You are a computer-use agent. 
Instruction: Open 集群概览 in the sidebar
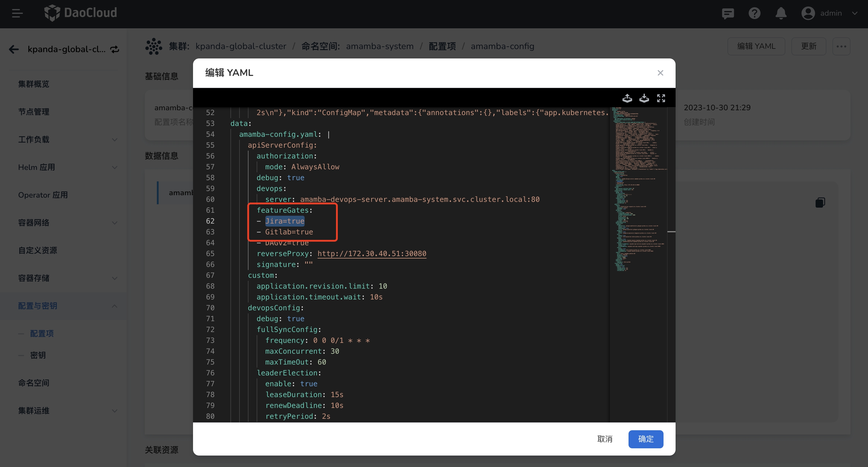tap(34, 84)
